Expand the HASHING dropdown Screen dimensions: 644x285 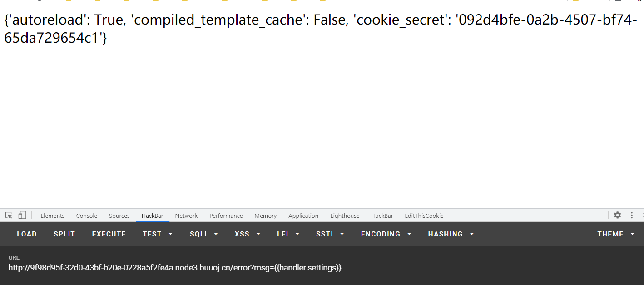pyautogui.click(x=451, y=234)
